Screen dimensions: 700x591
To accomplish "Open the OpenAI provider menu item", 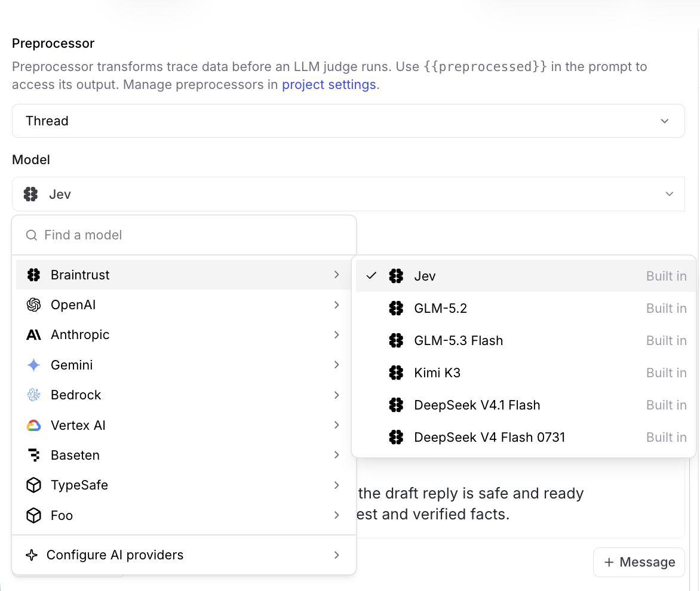I will coord(184,304).
